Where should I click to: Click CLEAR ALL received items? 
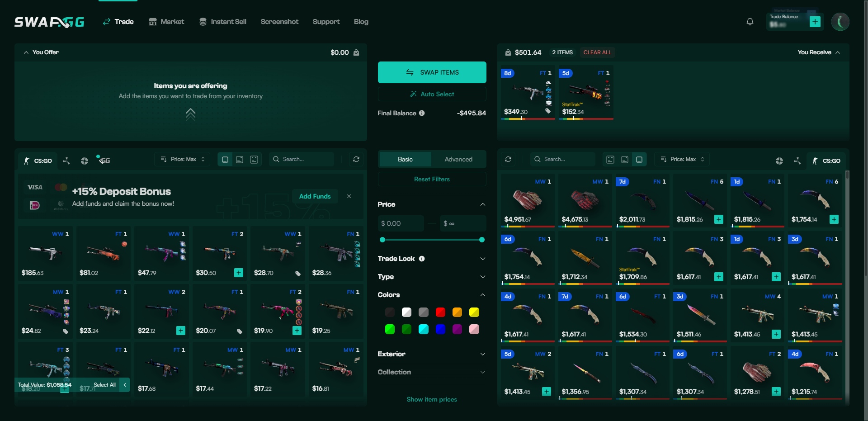coord(597,52)
